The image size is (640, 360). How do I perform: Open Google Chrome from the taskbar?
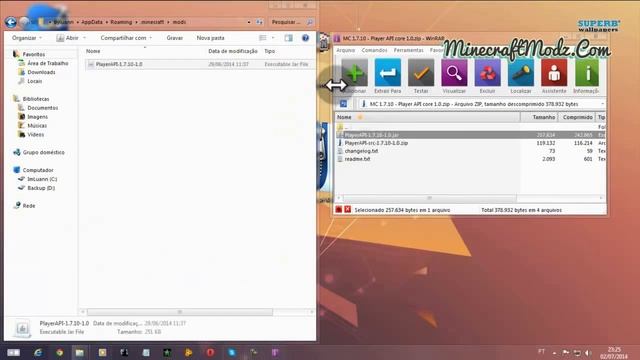click(x=60, y=352)
